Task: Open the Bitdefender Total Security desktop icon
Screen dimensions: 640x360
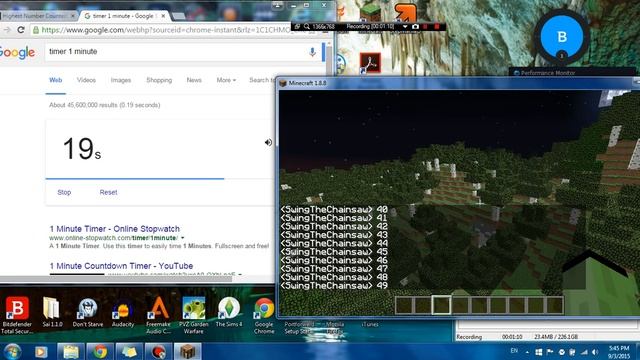Action: pos(17,315)
